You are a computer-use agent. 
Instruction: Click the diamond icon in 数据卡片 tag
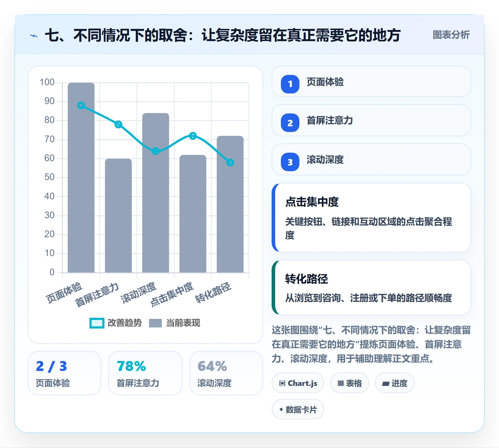[281, 409]
